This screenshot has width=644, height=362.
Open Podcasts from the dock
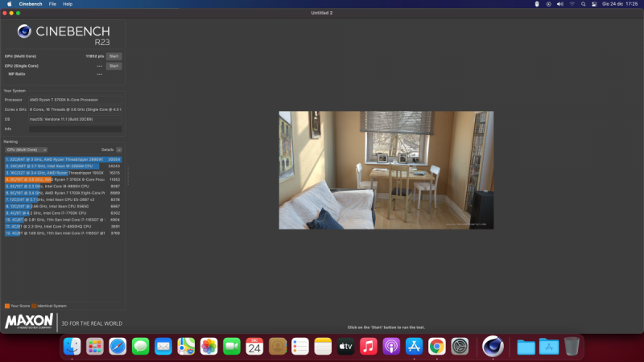coord(391,347)
